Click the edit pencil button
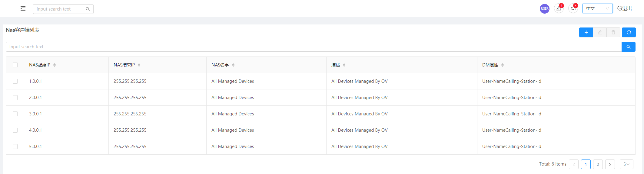This screenshot has height=174, width=644. (600, 32)
